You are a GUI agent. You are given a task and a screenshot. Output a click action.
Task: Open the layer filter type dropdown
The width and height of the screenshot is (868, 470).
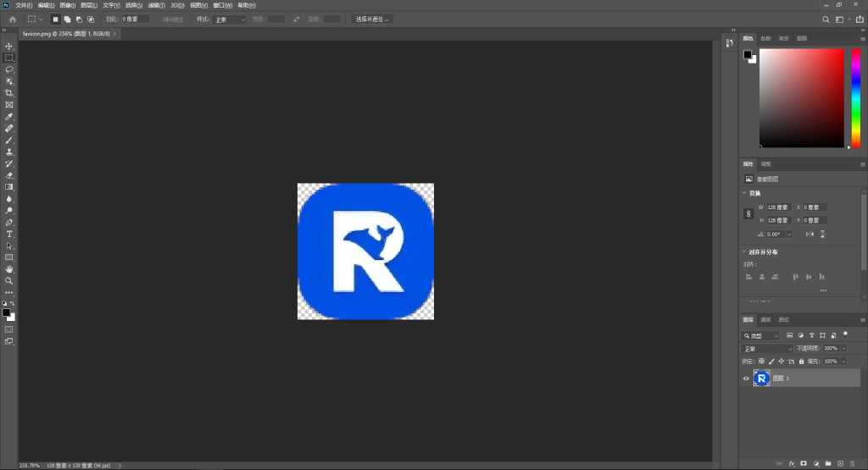point(760,335)
